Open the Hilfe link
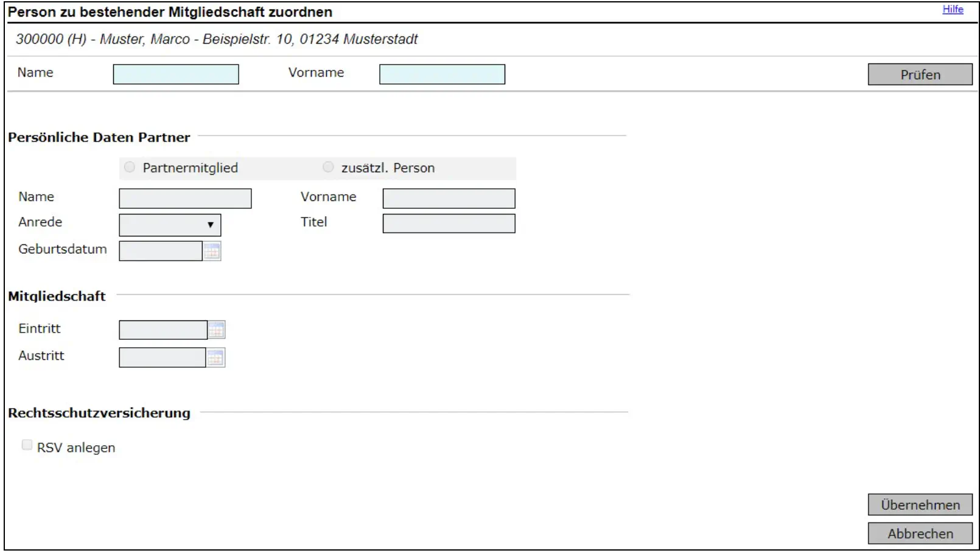The width and height of the screenshot is (980, 553). [x=953, y=9]
